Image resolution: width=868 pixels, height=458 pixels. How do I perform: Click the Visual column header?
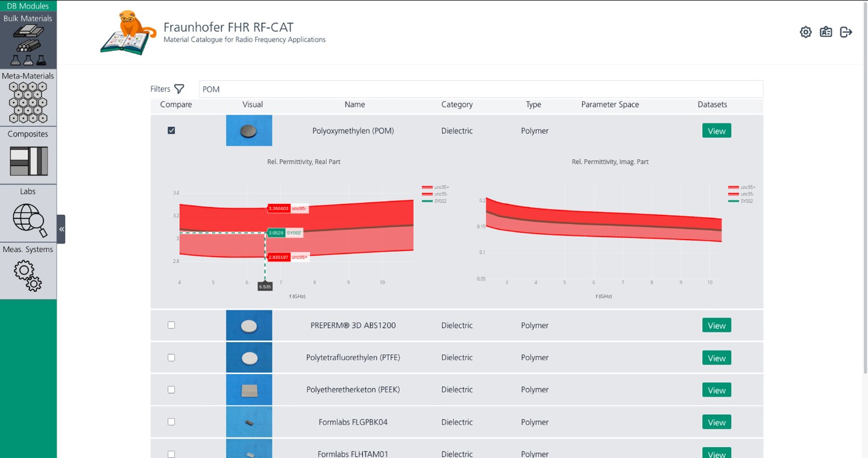click(x=253, y=104)
